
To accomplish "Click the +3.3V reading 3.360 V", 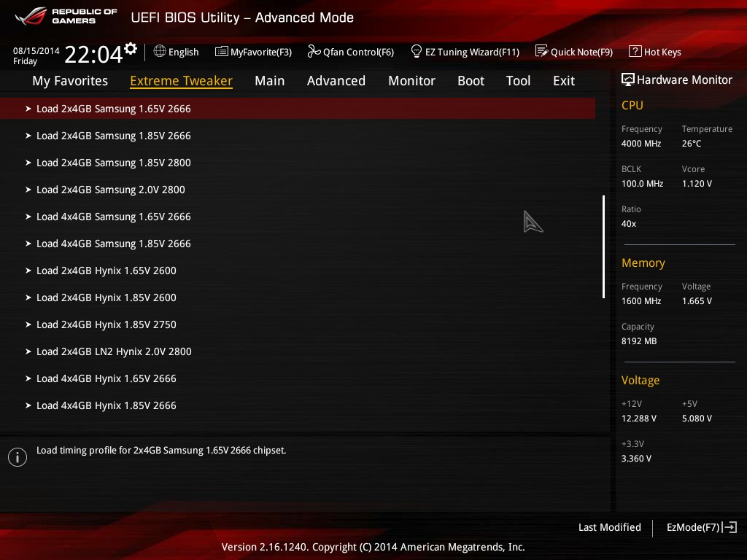I will tap(636, 459).
